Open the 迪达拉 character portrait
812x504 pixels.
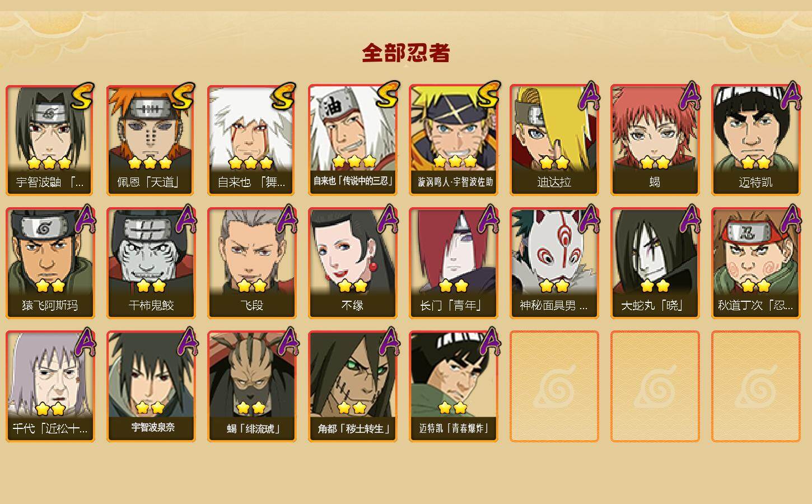click(x=554, y=140)
